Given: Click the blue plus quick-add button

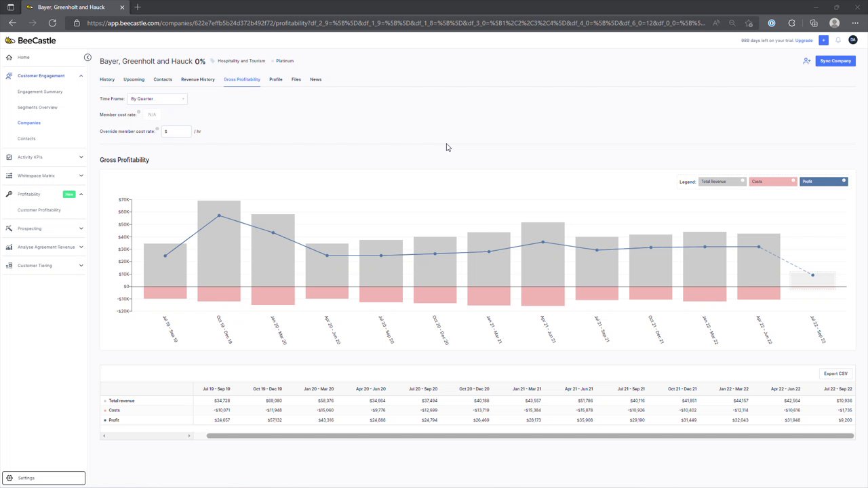Looking at the screenshot, I should tap(823, 41).
